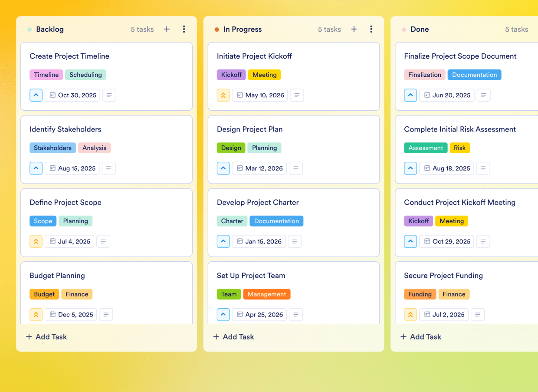This screenshot has width=538, height=392.
Task: Toggle the high-priority chevron on Define Project Scope
Action: 36,241
